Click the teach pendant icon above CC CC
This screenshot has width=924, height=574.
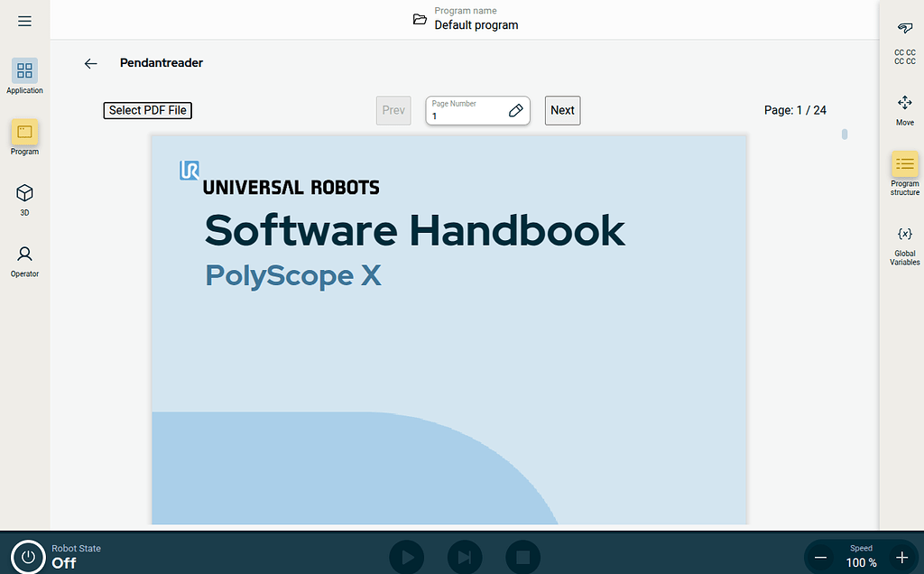coord(904,29)
